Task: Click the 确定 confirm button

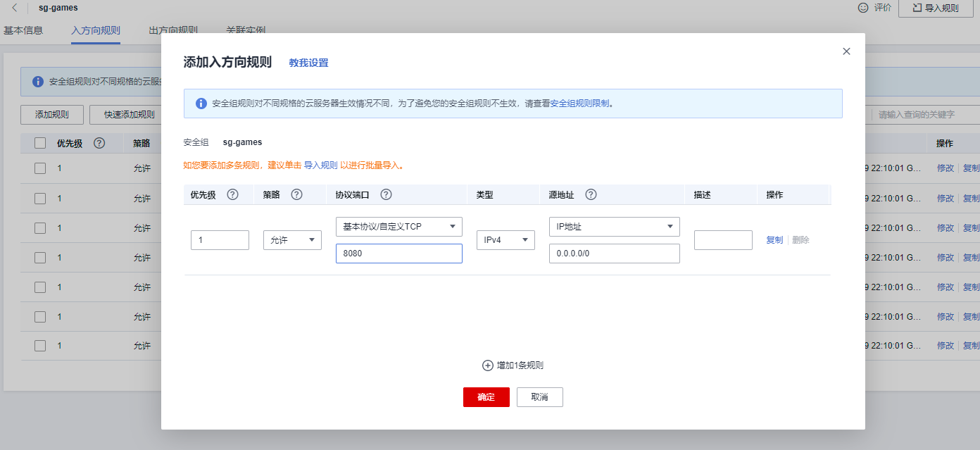Action: [486, 397]
